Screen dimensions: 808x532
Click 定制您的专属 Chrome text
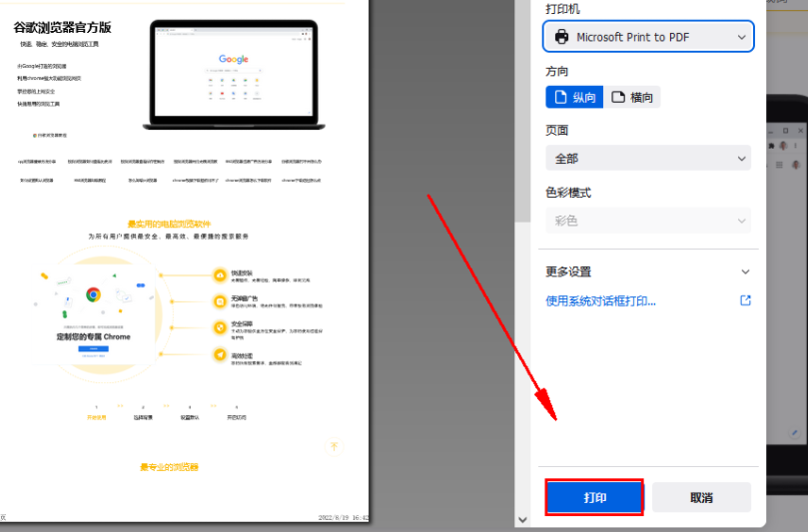click(x=93, y=336)
